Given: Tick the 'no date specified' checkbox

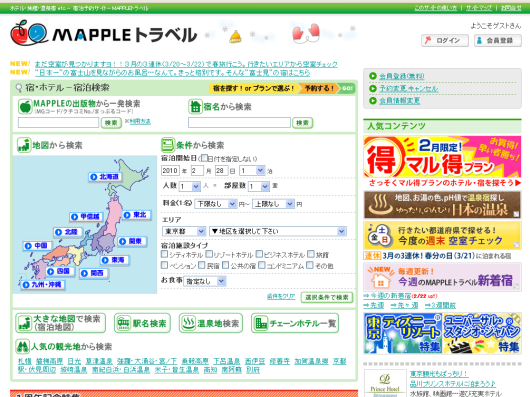Looking at the screenshot, I should pos(204,158).
